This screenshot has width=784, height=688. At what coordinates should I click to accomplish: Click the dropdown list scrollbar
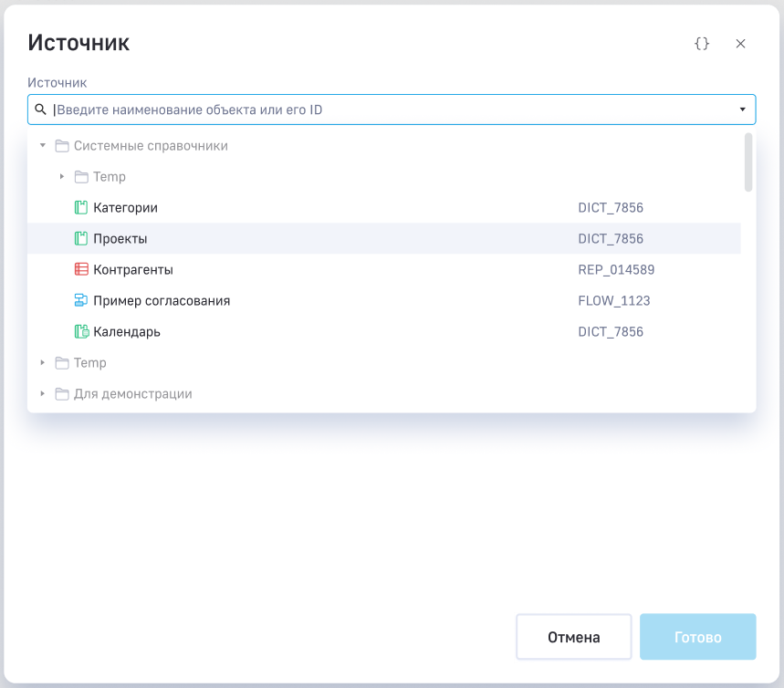tap(748, 162)
